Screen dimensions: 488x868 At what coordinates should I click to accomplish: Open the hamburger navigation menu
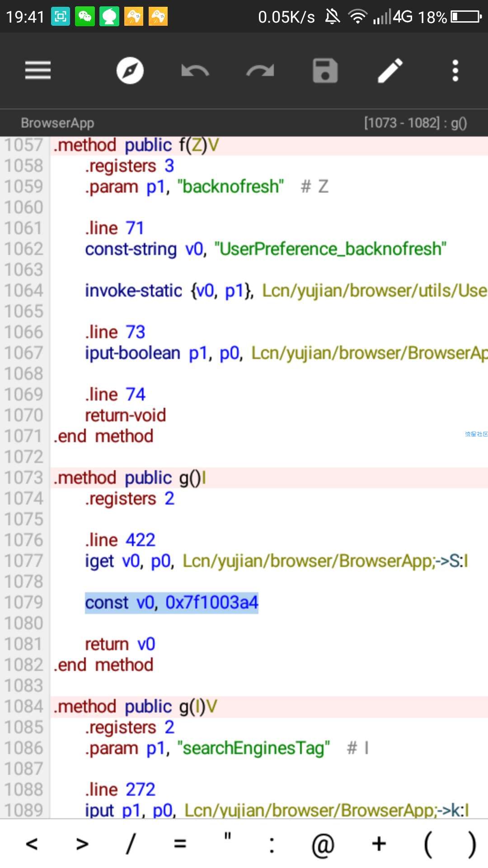coord(38,71)
